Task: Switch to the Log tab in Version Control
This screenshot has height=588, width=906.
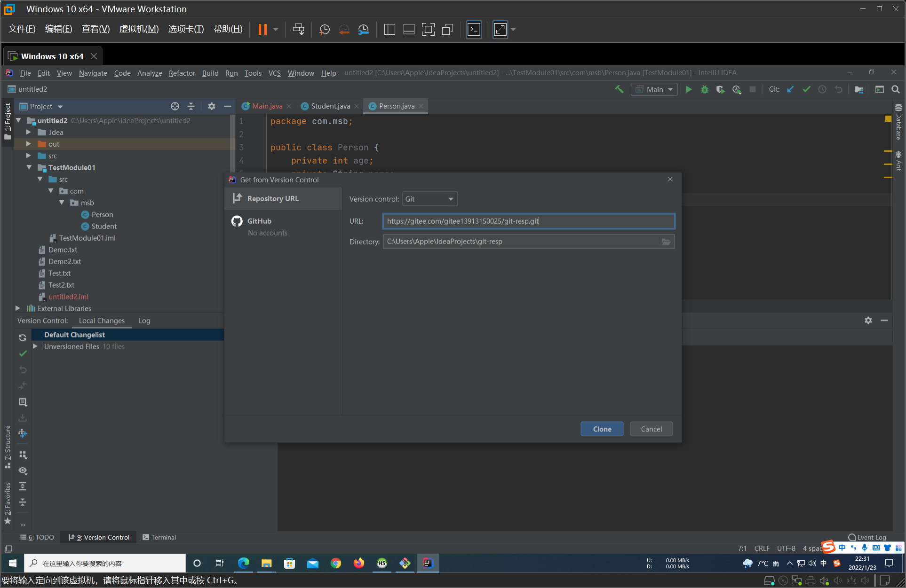Action: pos(143,321)
